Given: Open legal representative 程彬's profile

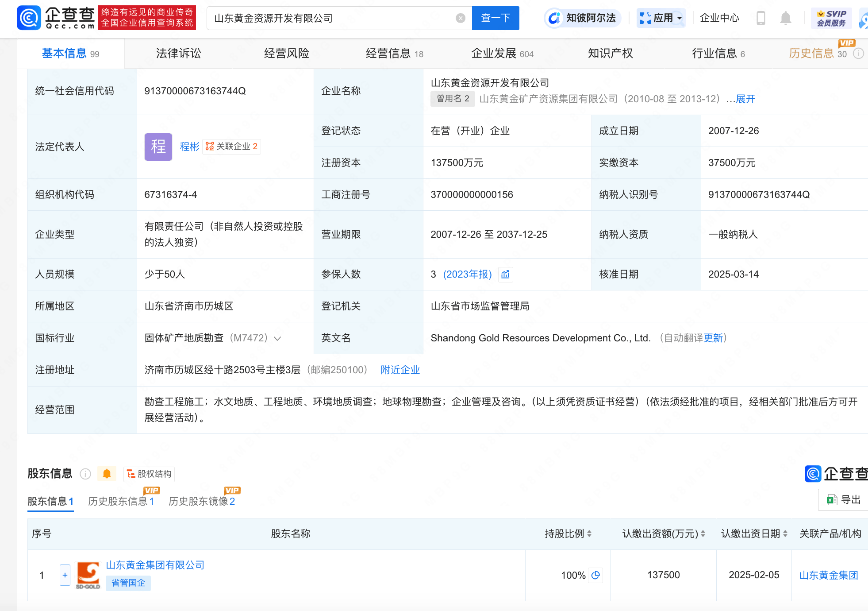Looking at the screenshot, I should click(190, 147).
